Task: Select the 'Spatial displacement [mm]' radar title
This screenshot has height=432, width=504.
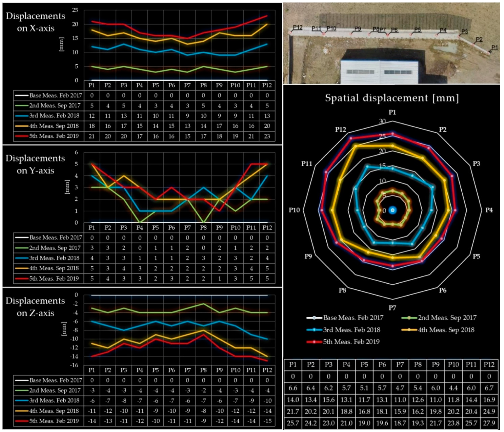Action: pyautogui.click(x=392, y=98)
